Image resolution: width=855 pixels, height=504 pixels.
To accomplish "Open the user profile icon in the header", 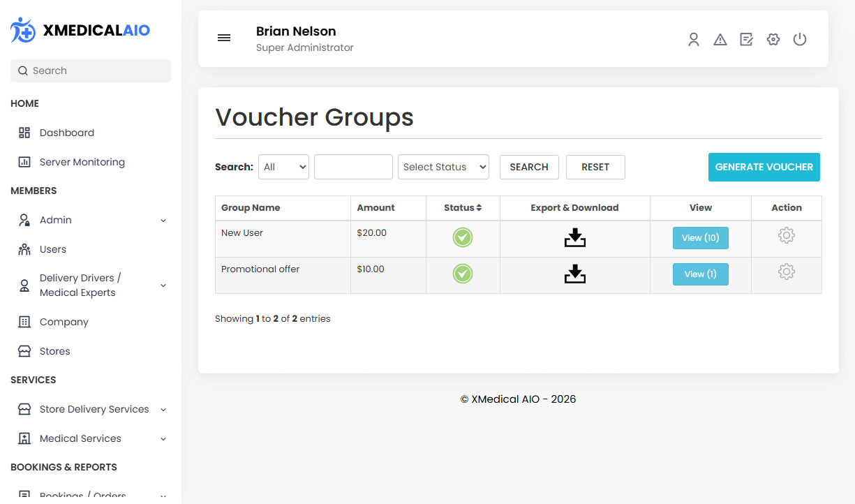I will [693, 40].
